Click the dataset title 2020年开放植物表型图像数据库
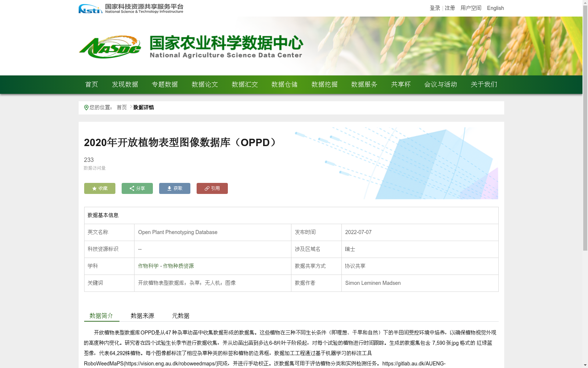This screenshot has height=368, width=588. (181, 142)
